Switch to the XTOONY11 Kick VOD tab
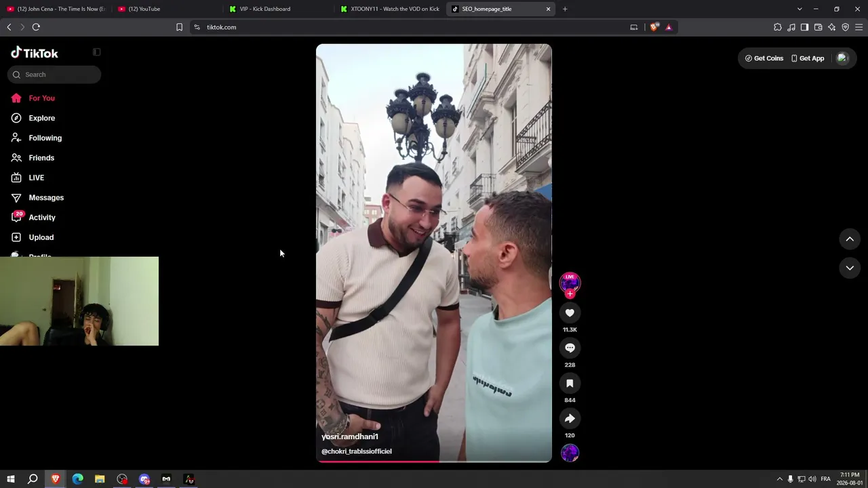This screenshot has height=488, width=868. (390, 9)
